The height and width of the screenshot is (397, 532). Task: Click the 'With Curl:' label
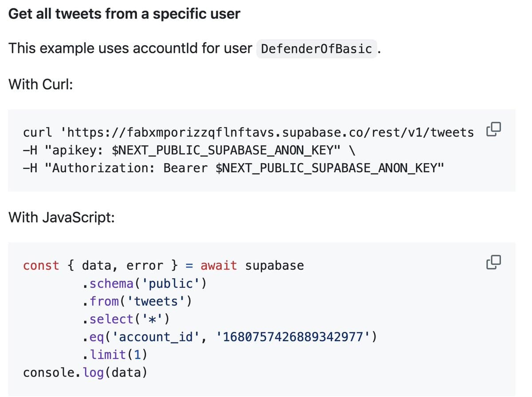click(x=40, y=84)
